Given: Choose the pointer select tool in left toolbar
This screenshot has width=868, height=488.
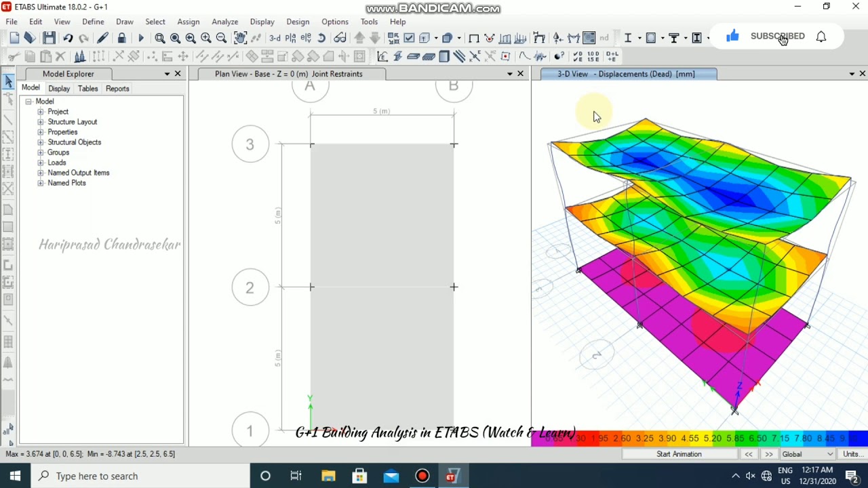Looking at the screenshot, I should pyautogui.click(x=9, y=82).
